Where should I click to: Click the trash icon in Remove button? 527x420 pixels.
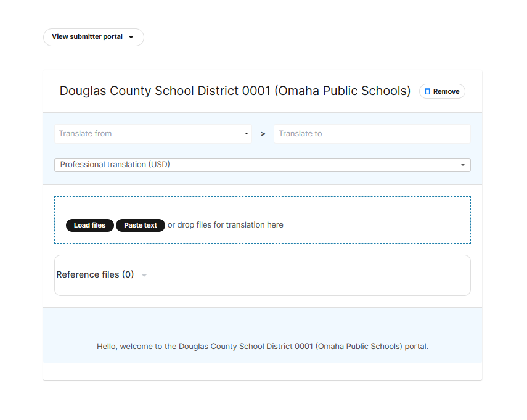(428, 91)
